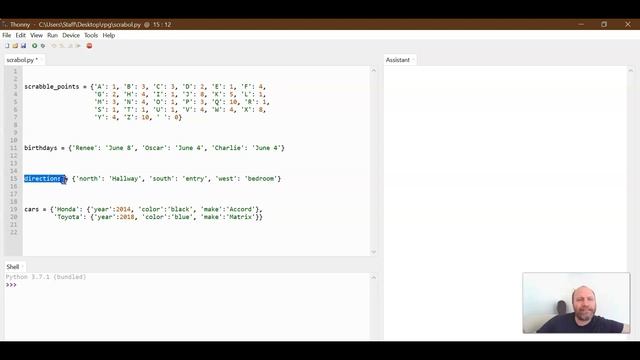Click the Save floppy disk icon
Viewport: 640px width, 360px height.
(23, 46)
